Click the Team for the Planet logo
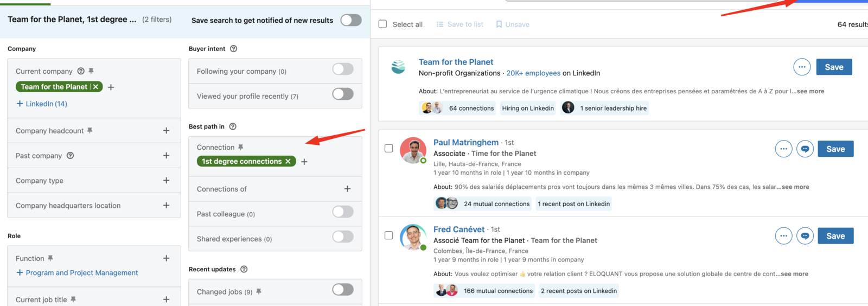 click(399, 67)
